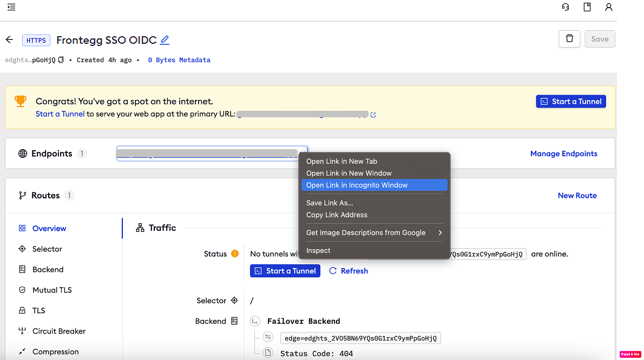Click the trophy icon in banner
The width and height of the screenshot is (644, 360).
coord(21,101)
